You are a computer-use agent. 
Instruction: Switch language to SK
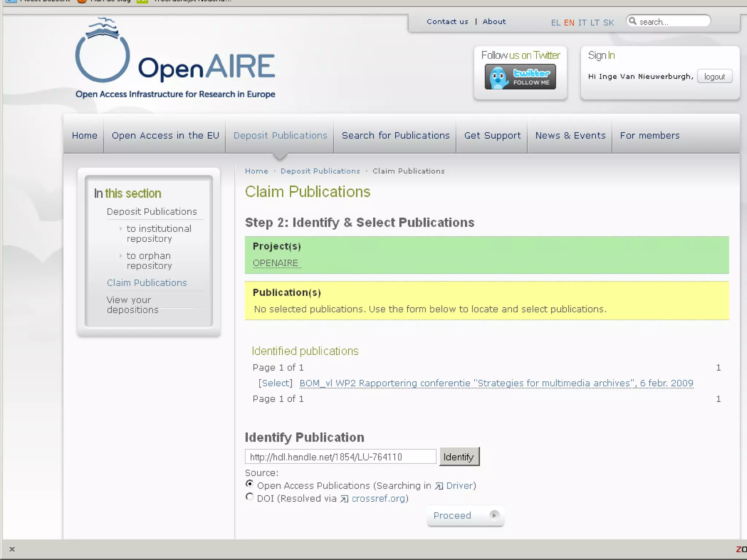tap(608, 23)
